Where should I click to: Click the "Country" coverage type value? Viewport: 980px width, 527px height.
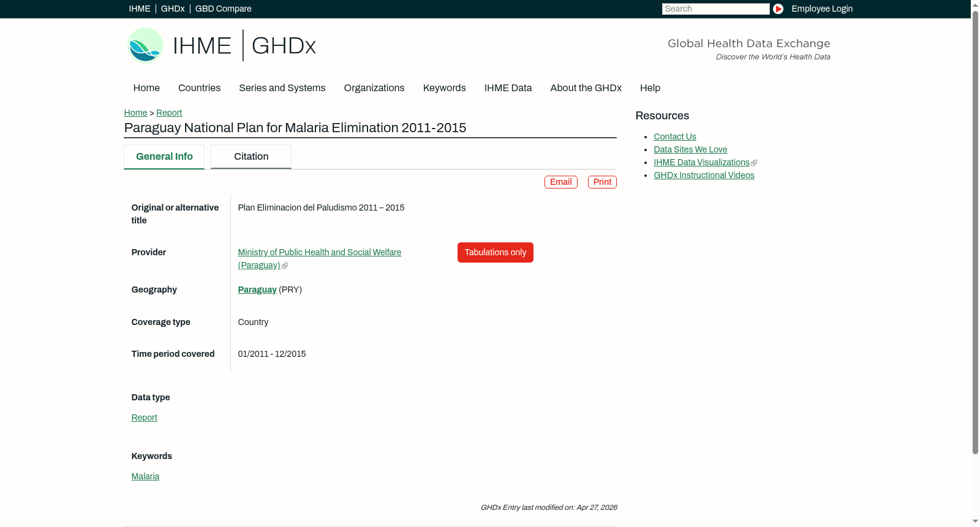click(x=253, y=323)
